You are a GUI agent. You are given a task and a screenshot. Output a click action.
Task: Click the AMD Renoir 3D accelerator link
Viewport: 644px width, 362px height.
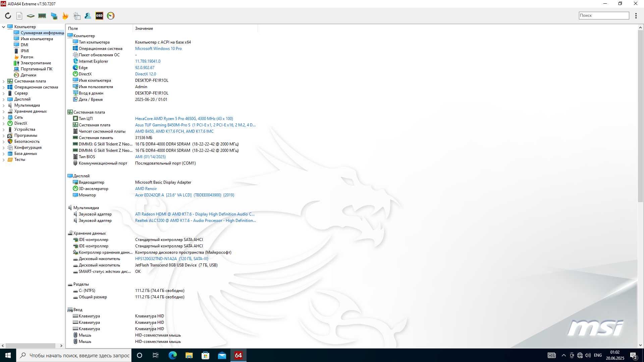(x=146, y=189)
